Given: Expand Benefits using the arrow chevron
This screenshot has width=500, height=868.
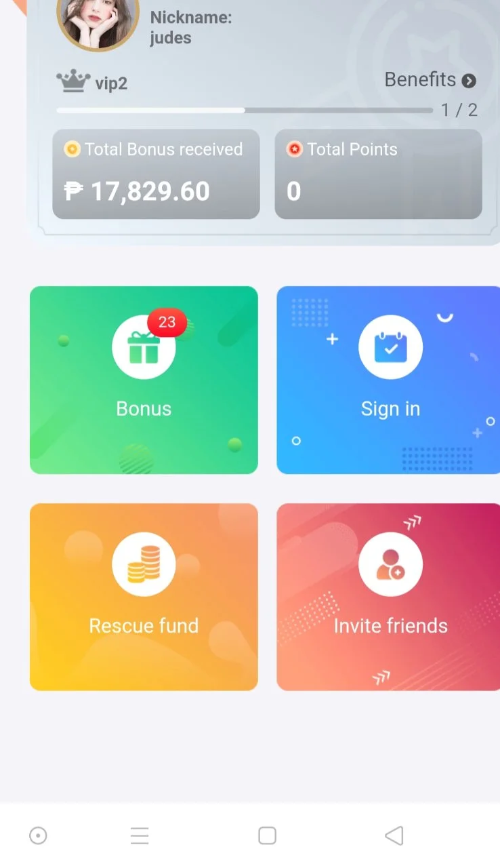Looking at the screenshot, I should pos(469,81).
